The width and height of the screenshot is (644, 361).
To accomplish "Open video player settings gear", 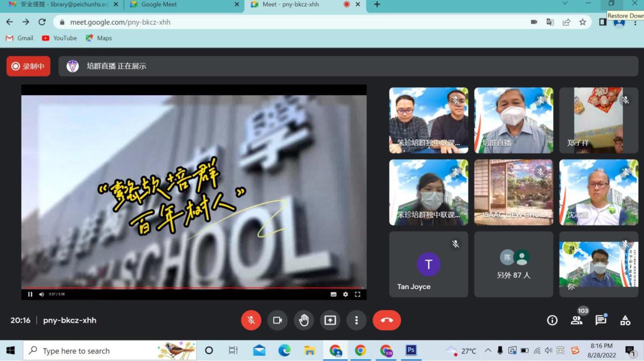I will 345,294.
